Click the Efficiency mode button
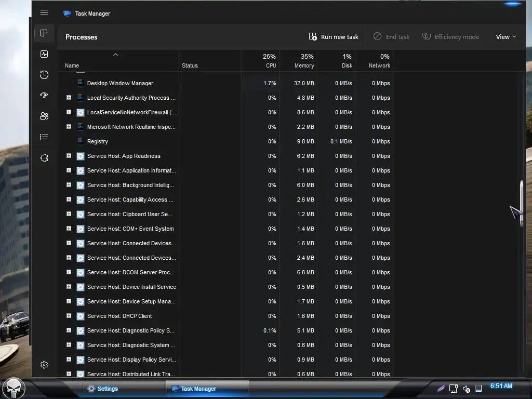The height and width of the screenshot is (399, 532). tap(450, 37)
